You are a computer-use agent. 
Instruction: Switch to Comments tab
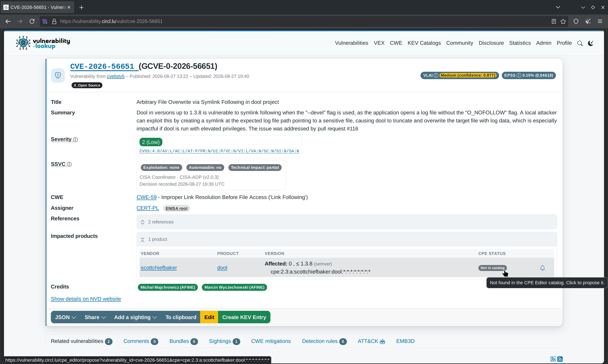[141, 341]
